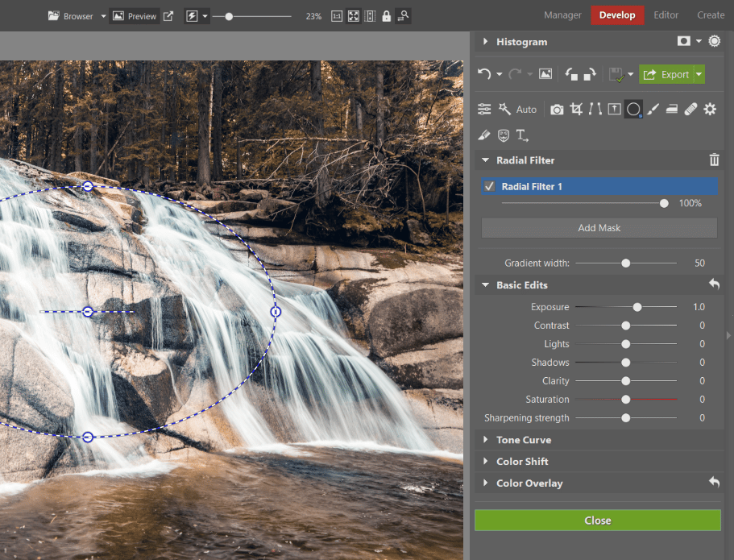Click the radial filter center handle
The height and width of the screenshot is (560, 734).
[x=88, y=311]
